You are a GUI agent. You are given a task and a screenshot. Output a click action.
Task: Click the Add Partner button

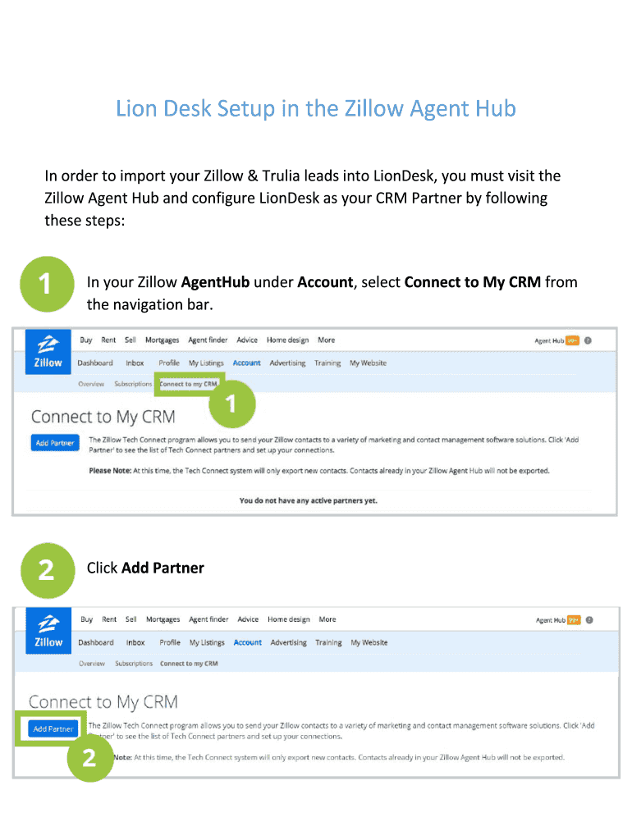coord(54,443)
